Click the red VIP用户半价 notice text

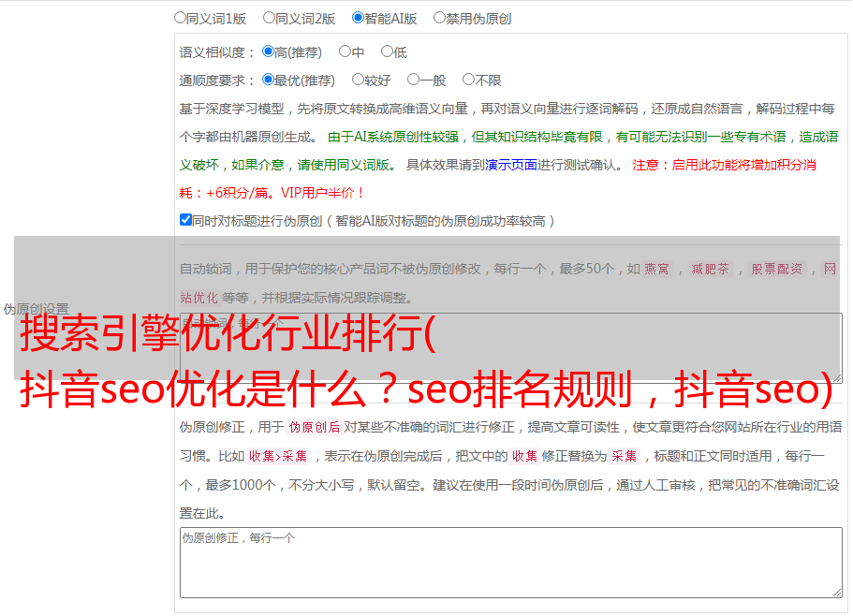click(321, 193)
